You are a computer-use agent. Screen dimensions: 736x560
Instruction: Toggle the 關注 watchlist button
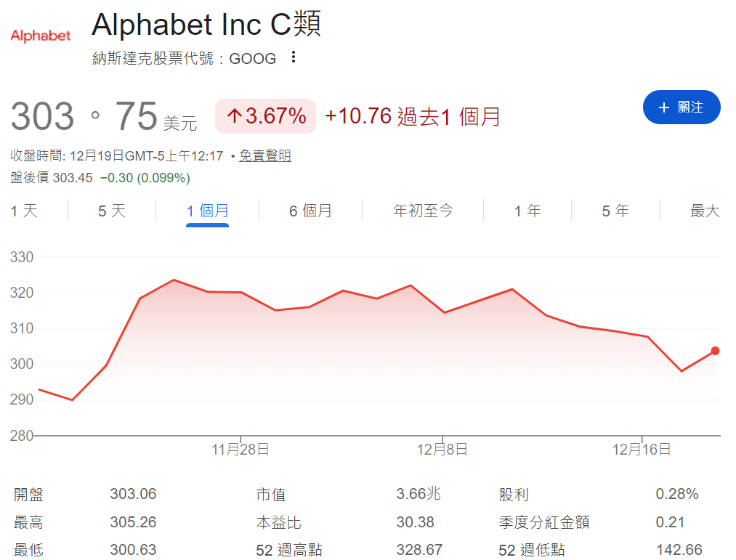tap(682, 107)
